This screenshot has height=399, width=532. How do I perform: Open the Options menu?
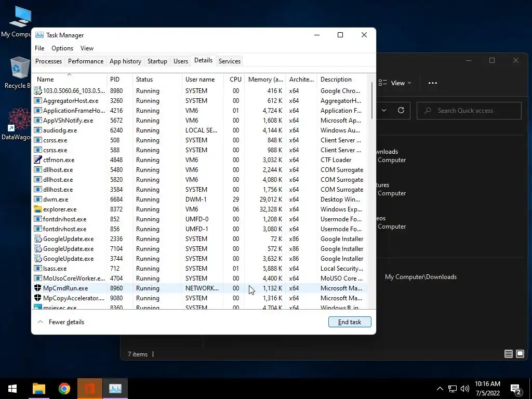point(62,48)
